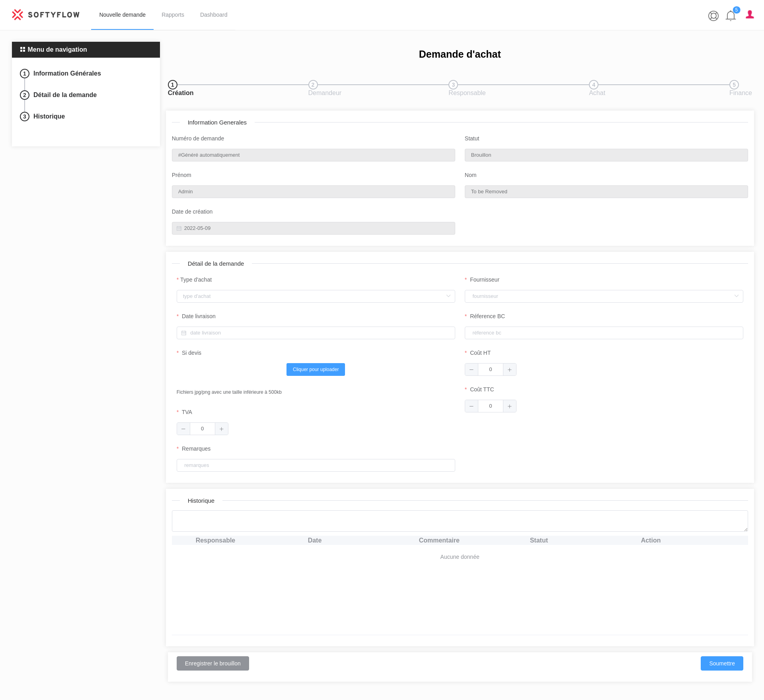Screen dimensions: 764x700
Task: Click calendar icon beside Date de création
Action: (178, 228)
